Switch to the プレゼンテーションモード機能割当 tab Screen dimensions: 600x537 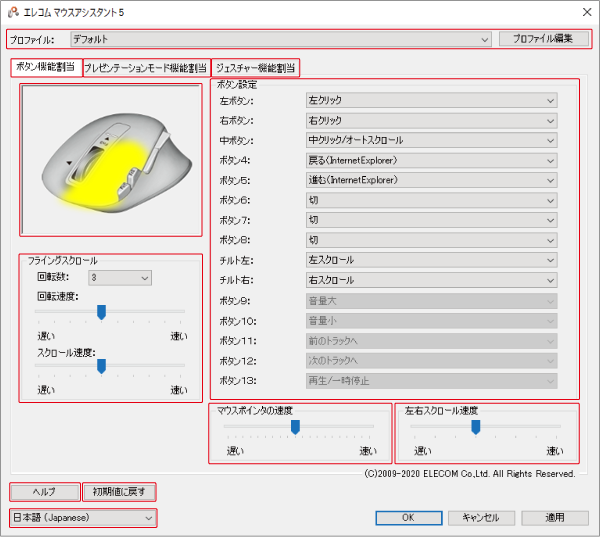tap(146, 68)
